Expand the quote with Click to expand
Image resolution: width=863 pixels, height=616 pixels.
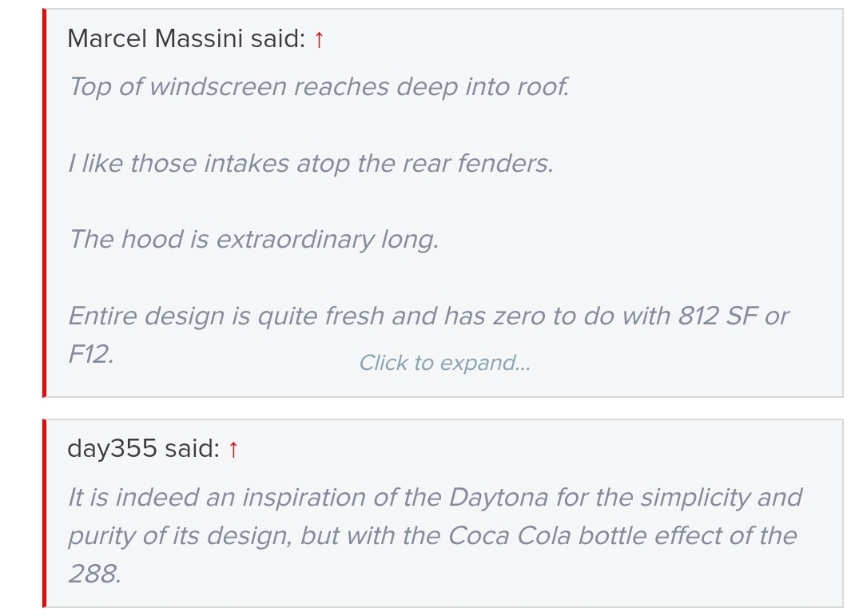[x=444, y=363]
